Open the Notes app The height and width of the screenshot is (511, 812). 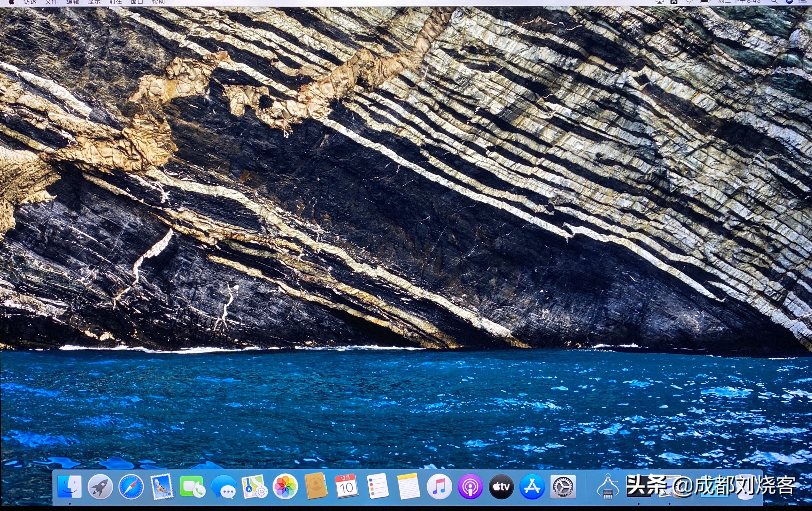(x=409, y=487)
